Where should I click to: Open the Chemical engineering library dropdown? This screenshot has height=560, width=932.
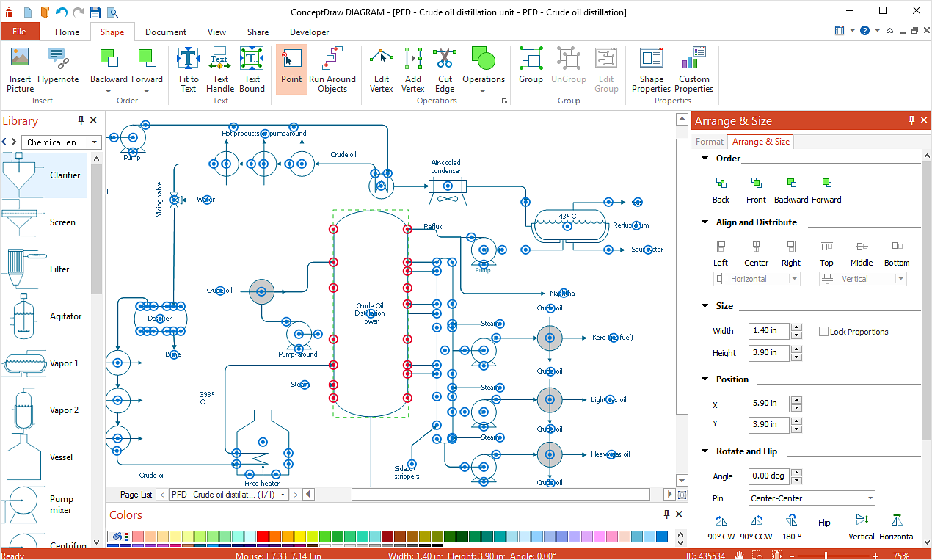[x=62, y=142]
